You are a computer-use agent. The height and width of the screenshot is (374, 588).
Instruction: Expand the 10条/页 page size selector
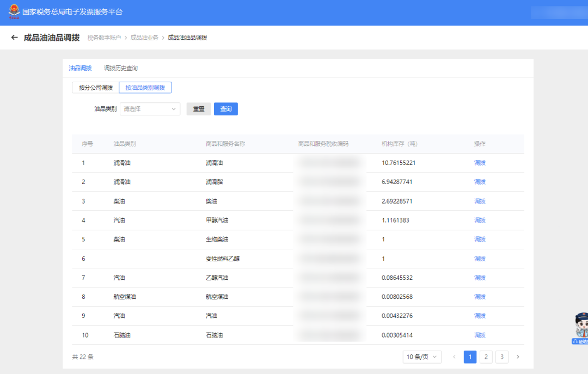422,357
